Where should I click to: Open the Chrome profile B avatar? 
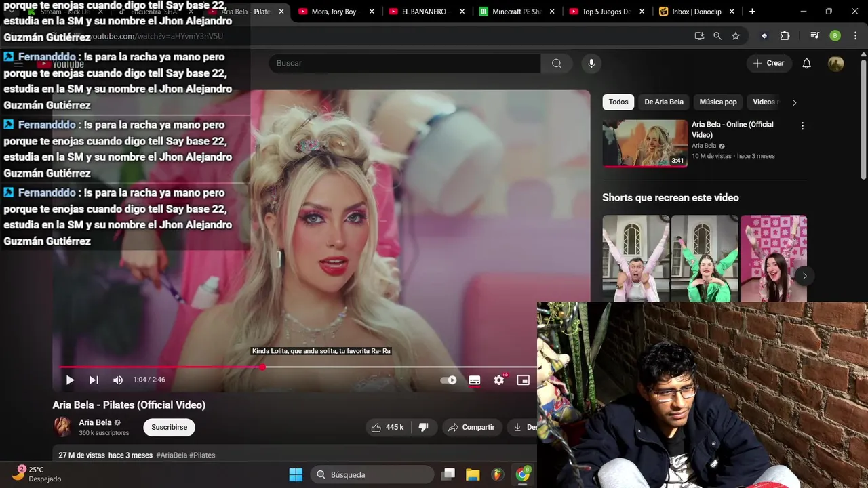point(835,36)
